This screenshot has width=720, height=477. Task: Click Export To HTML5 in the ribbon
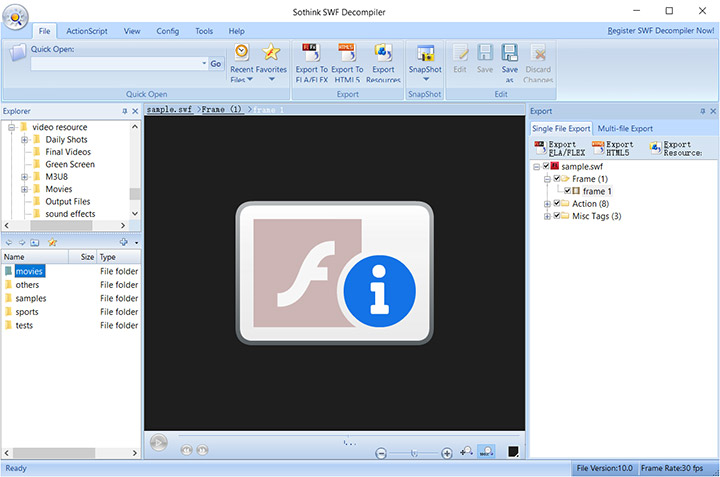coord(346,55)
